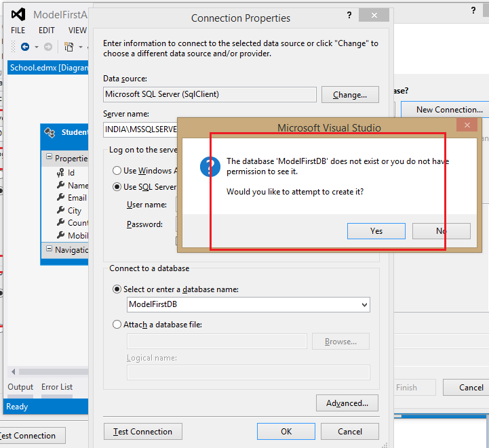
Task: Click the Id property row in Student
Action: (x=65, y=173)
